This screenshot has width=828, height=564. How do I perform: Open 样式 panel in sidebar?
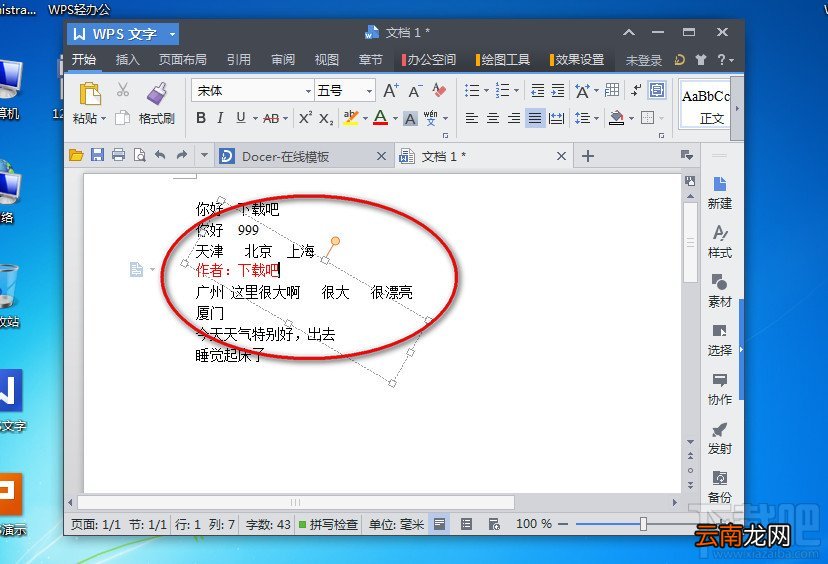(719, 242)
